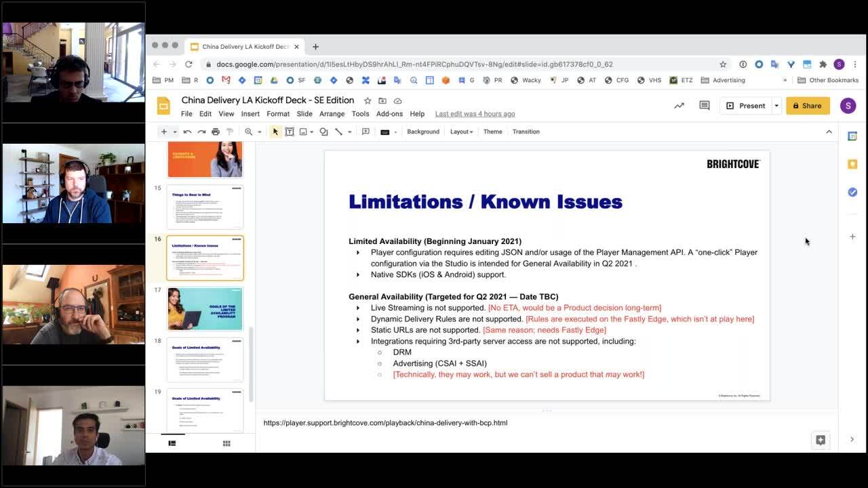Open the Keep notes side panel icon
Image resolution: width=868 pixels, height=488 pixels.
[852, 164]
